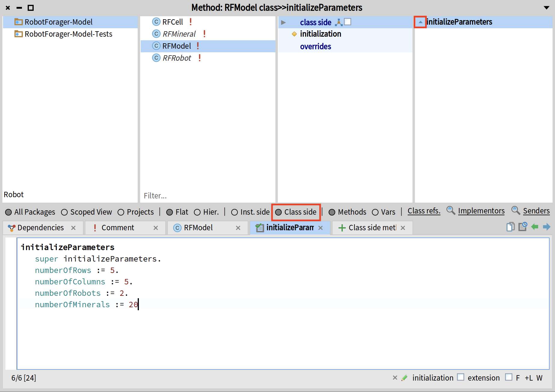Switch to the Dependencies tab
This screenshot has width=555, height=392.
pyautogui.click(x=40, y=228)
